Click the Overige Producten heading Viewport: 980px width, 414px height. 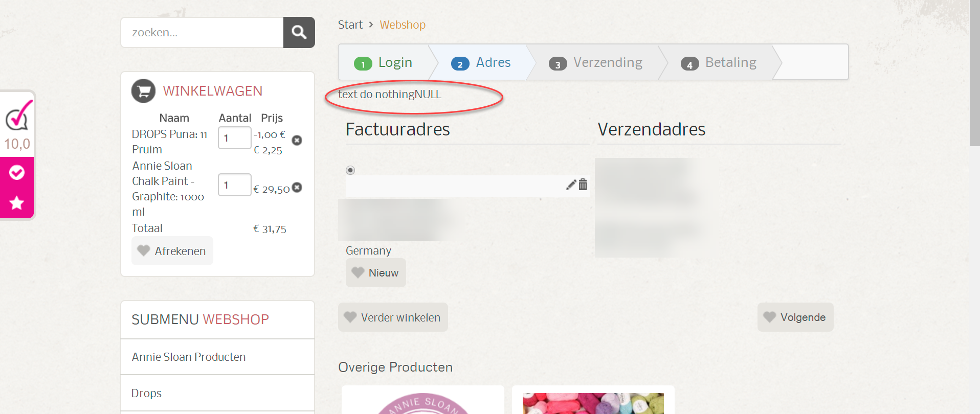click(395, 367)
